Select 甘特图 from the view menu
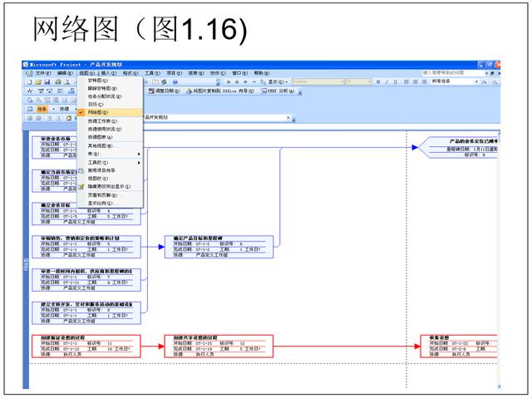 pyautogui.click(x=110, y=81)
